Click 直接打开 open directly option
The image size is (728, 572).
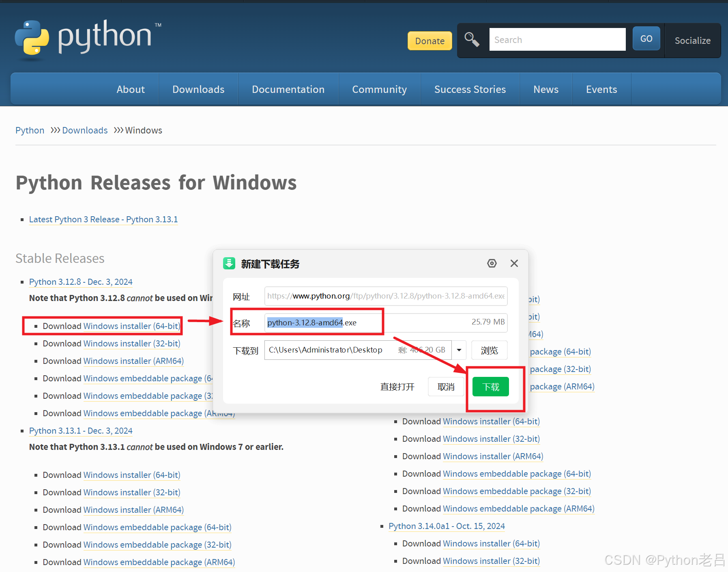pos(397,387)
